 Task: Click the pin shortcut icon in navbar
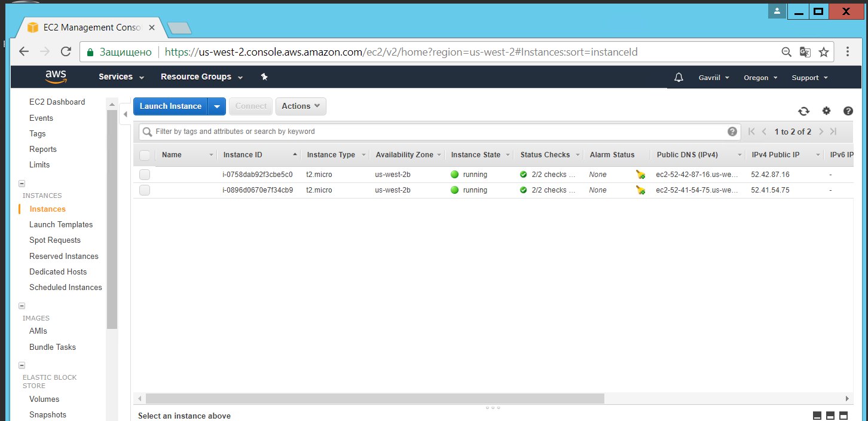pyautogui.click(x=264, y=77)
